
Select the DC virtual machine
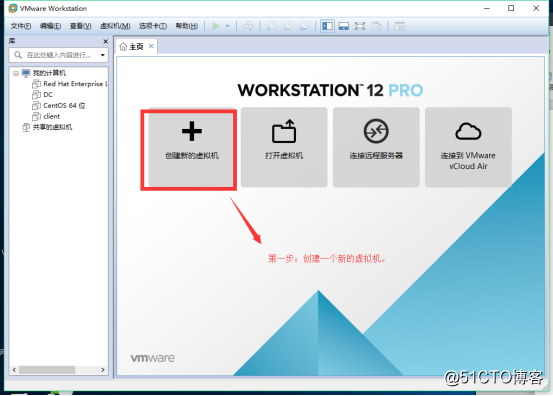(x=48, y=95)
